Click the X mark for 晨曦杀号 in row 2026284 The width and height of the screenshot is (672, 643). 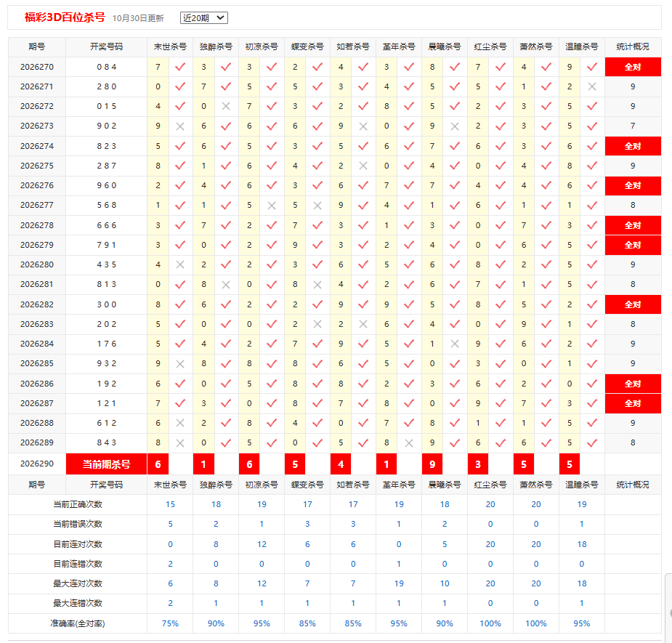455,344
